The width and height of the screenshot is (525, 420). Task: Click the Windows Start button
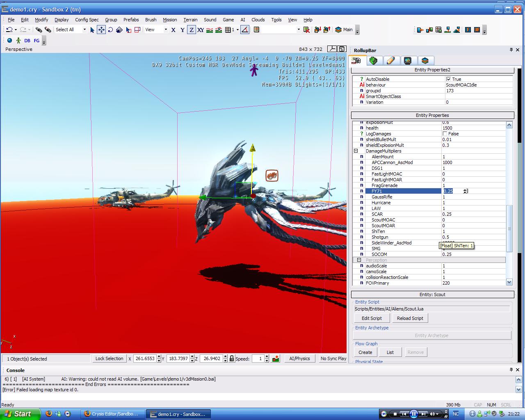tap(20, 414)
